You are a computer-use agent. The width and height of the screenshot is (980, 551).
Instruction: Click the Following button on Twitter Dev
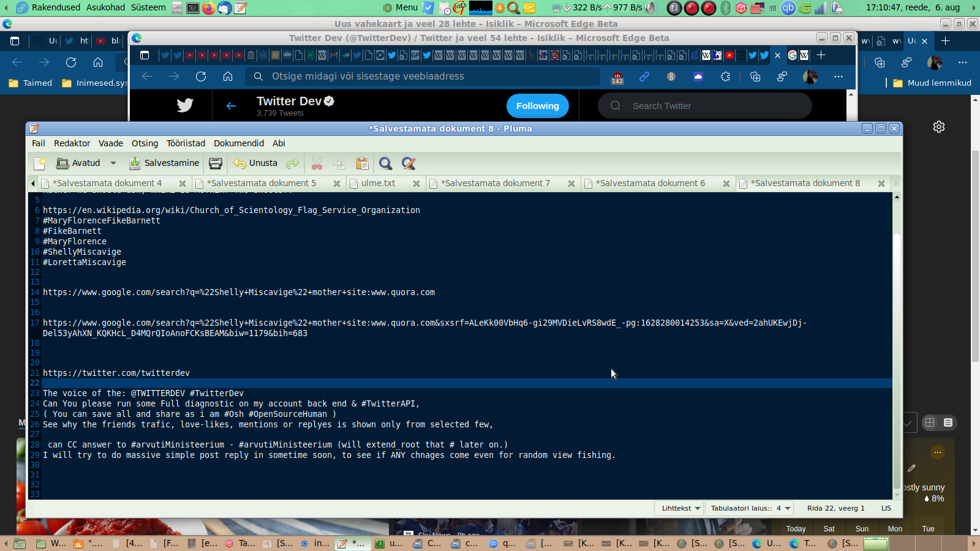click(537, 106)
